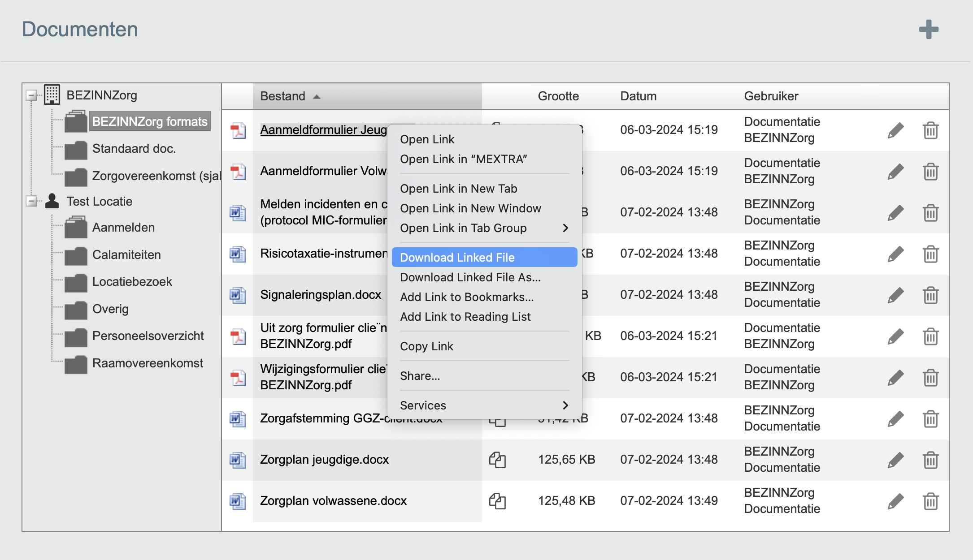973x560 pixels.
Task: Click PDF icon of Wijzigingsformulier file
Action: 238,377
